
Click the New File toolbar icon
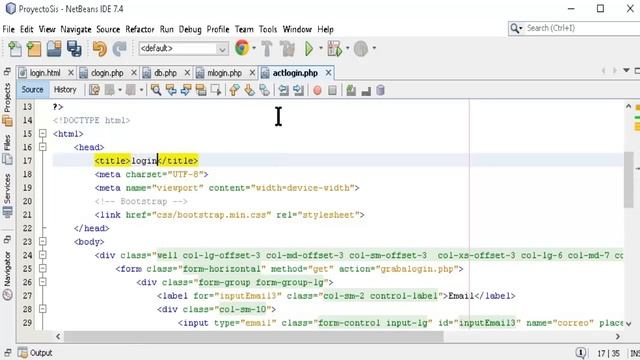coord(15,49)
